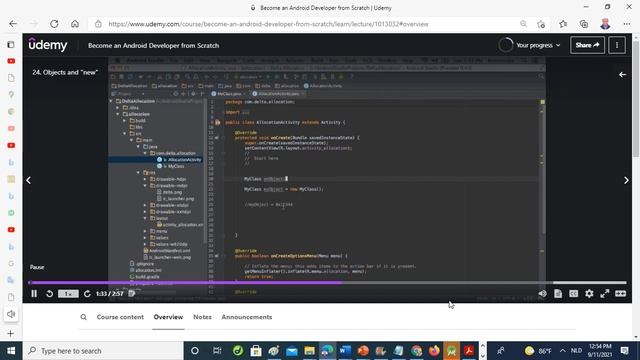The width and height of the screenshot is (640, 360).
Task: Click the address bar URL
Action: pos(268,24)
